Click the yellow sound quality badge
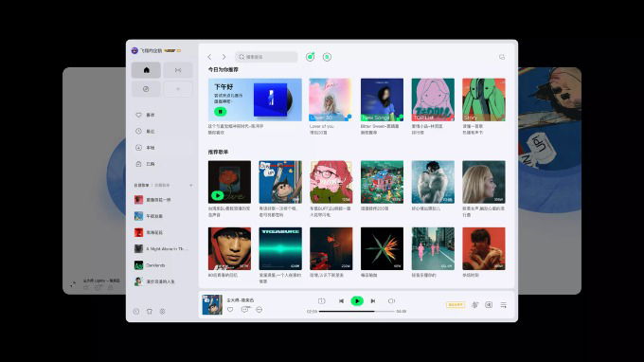 pyautogui.click(x=456, y=305)
